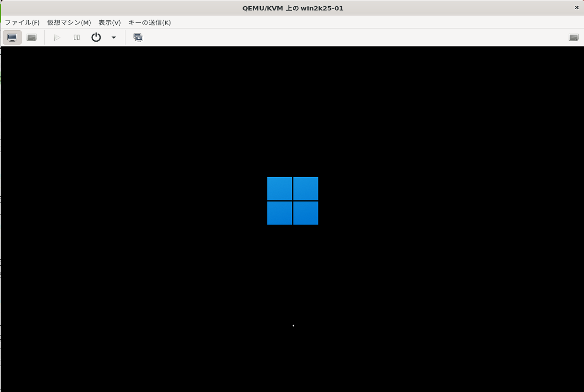Run the virtual machine with the play icon

click(57, 37)
